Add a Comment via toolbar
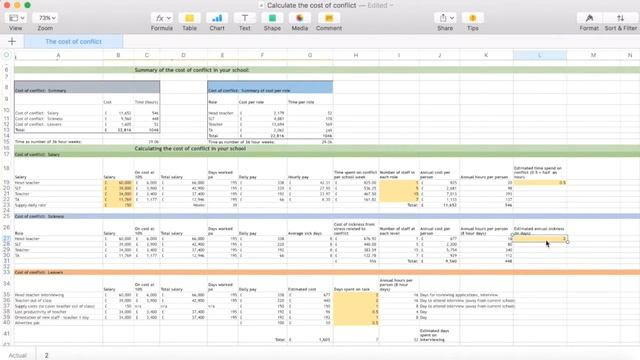The image size is (640, 360). [x=329, y=18]
